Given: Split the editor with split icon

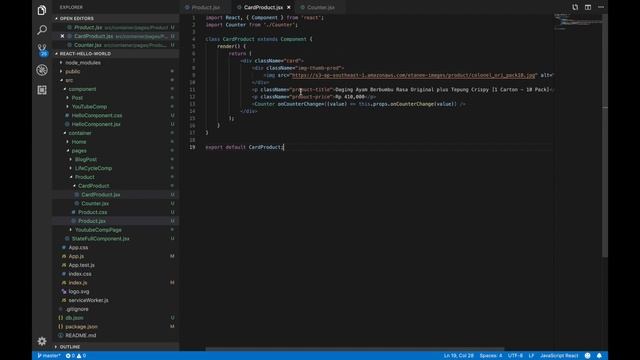Looking at the screenshot, I should coord(588,7).
